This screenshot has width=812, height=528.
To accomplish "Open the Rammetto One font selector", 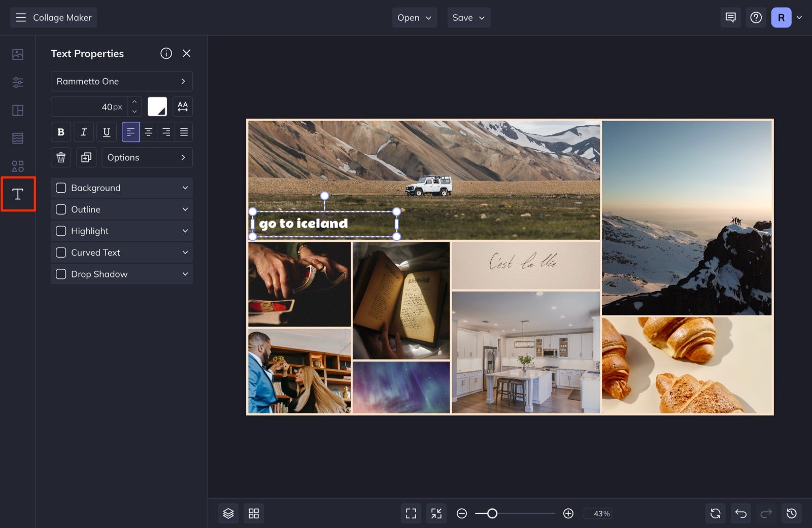I will (x=121, y=81).
